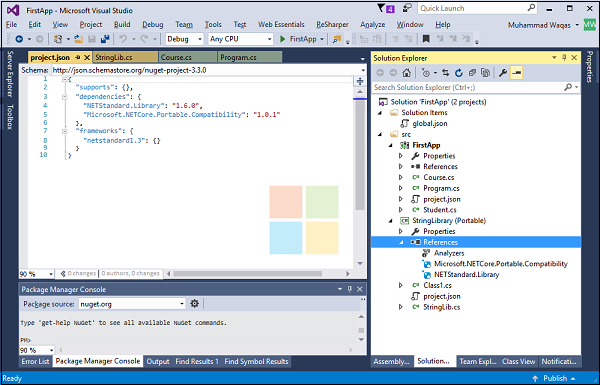The height and width of the screenshot is (385, 600).
Task: Start debugging with the green play icon
Action: (282, 39)
